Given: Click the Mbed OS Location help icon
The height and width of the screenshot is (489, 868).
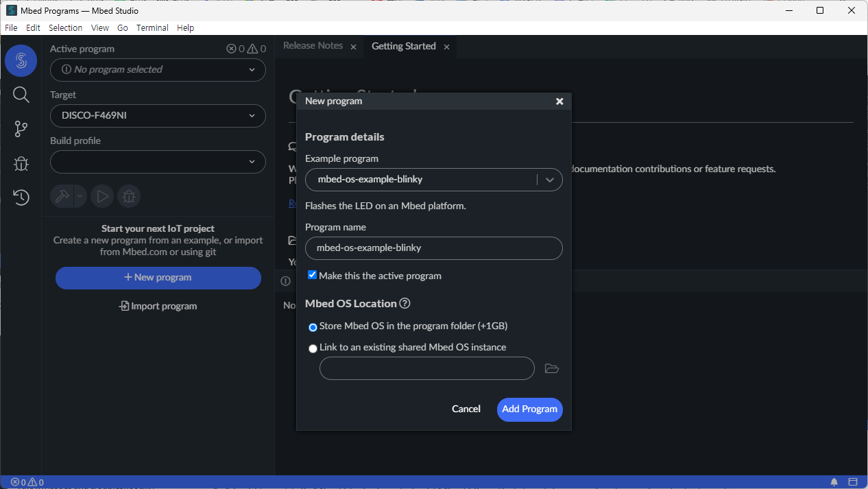Looking at the screenshot, I should tap(405, 303).
